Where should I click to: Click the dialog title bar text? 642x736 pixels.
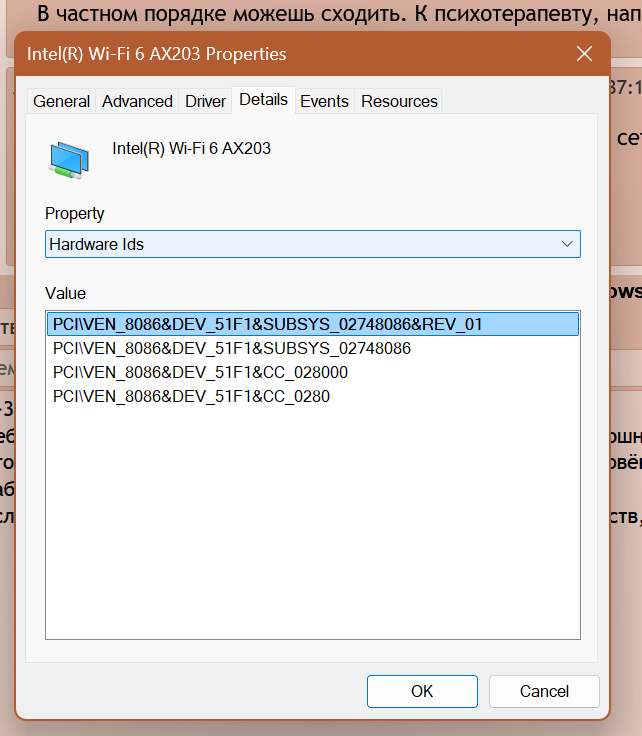pyautogui.click(x=156, y=54)
